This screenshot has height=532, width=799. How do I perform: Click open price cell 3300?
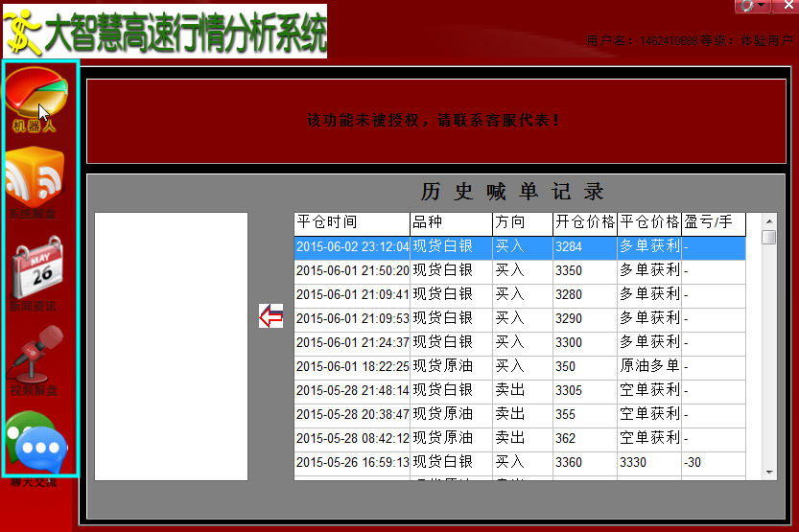585,343
